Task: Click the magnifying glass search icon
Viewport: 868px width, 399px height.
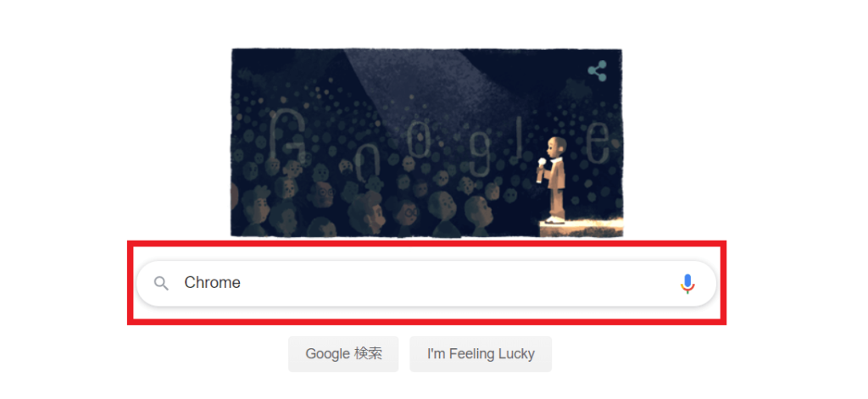Action: pyautogui.click(x=161, y=284)
